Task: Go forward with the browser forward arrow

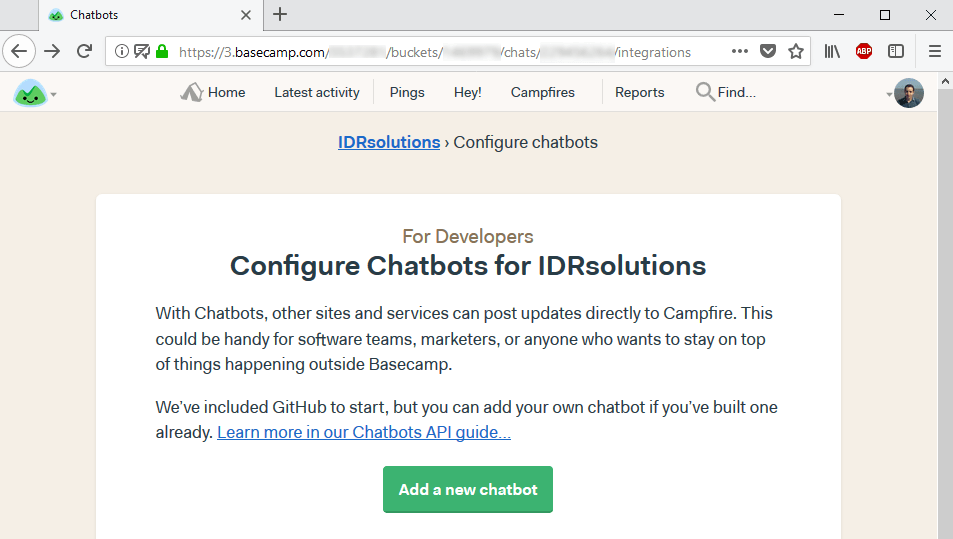Action: [52, 52]
